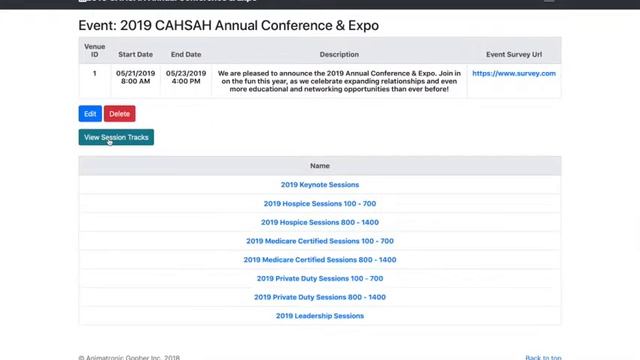Click the Name header of tracks table
The width and height of the screenshot is (640, 360).
pyautogui.click(x=320, y=166)
